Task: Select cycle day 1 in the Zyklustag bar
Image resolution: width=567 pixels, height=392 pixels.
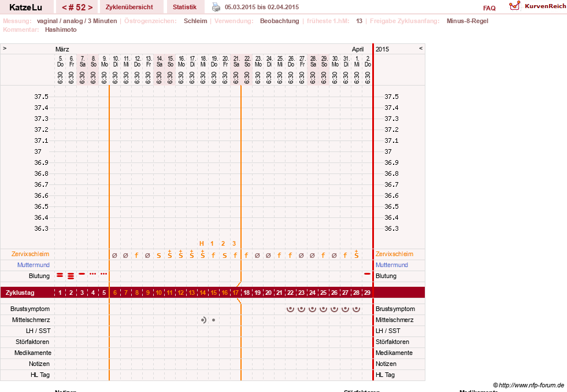Action: click(x=60, y=293)
